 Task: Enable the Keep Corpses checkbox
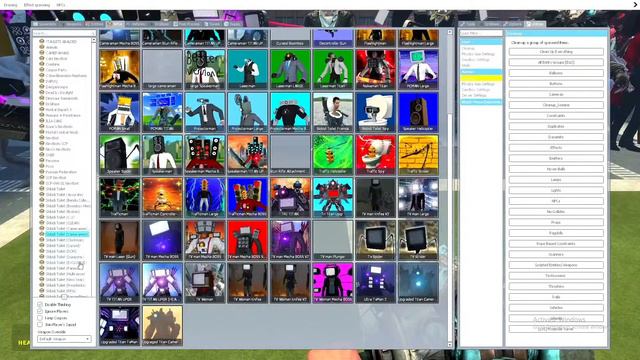[40, 318]
